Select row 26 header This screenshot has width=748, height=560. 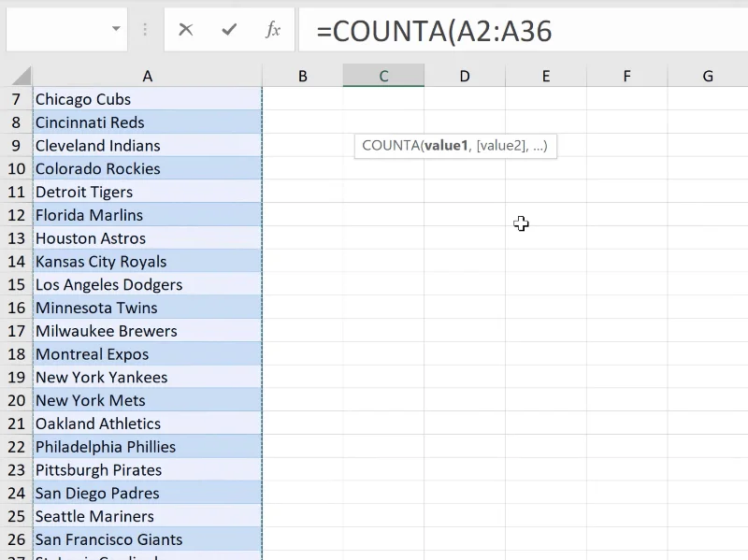(16, 539)
